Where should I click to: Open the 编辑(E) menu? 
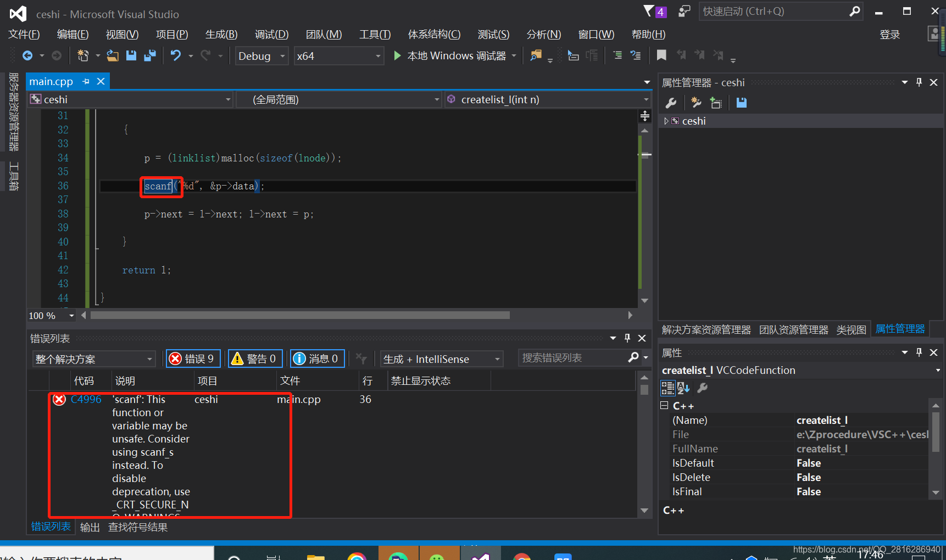[x=73, y=35]
